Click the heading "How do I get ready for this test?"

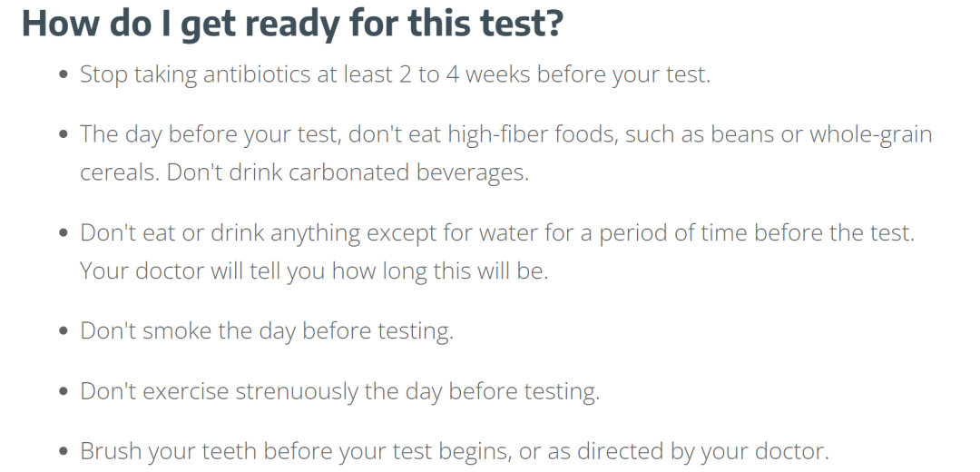(x=292, y=25)
